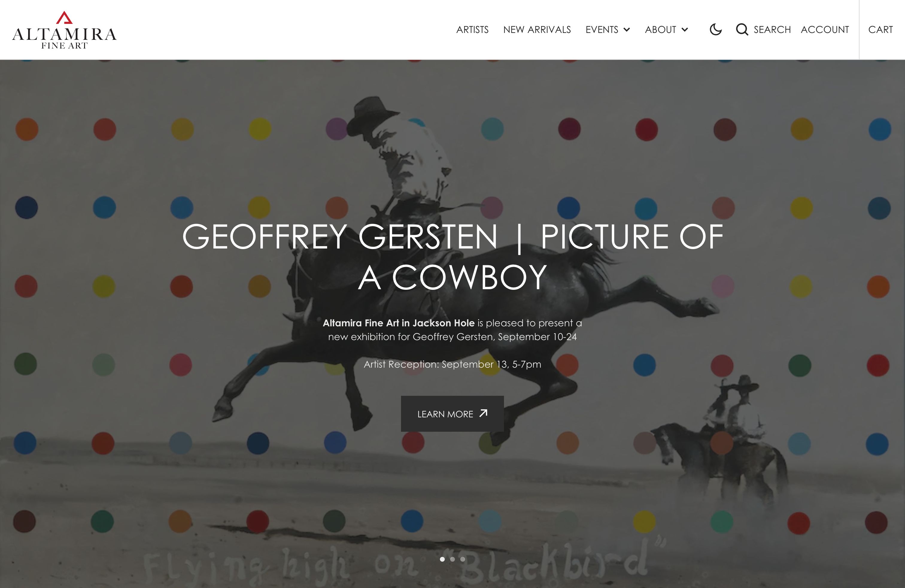Click the red triangle above the logo text
Viewport: 905px width, 588px height.
pos(64,17)
